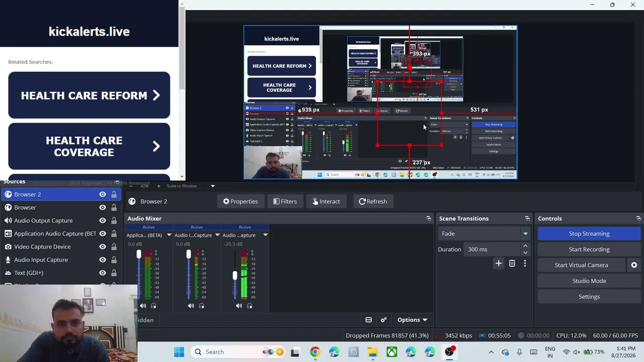Image resolution: width=644 pixels, height=362 pixels.
Task: Hide the Browser 2 source
Action: (103, 194)
